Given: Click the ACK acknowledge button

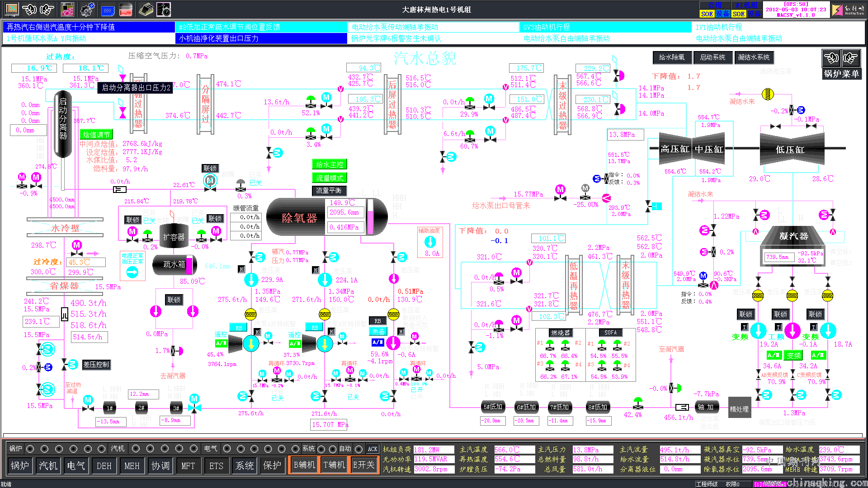Looking at the screenshot, I should 373,449.
